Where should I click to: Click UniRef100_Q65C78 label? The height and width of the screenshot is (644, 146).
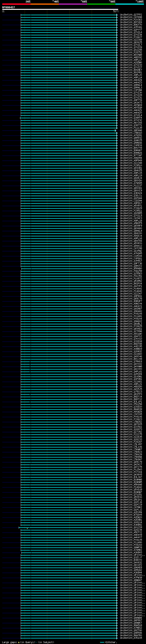(x=131, y=299)
